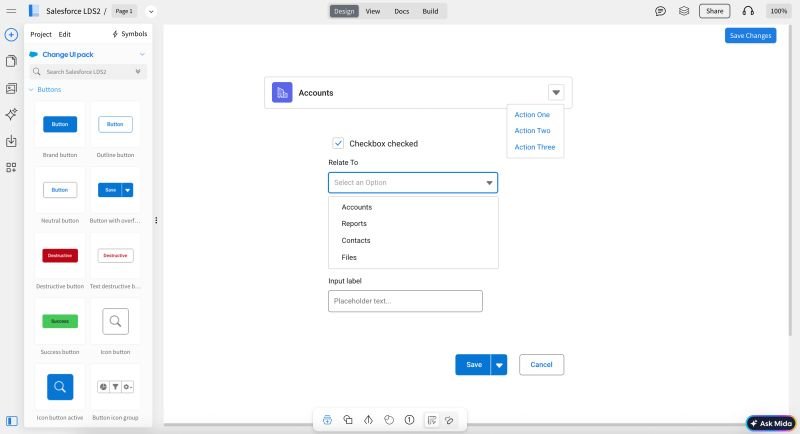This screenshot has height=434, width=800.
Task: Click the circled number one icon
Action: pos(409,420)
